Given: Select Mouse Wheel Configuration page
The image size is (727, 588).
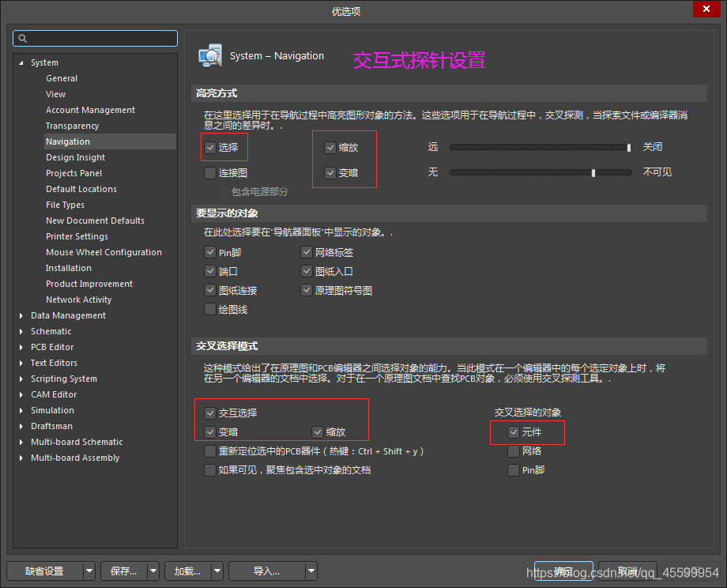Looking at the screenshot, I should [104, 251].
